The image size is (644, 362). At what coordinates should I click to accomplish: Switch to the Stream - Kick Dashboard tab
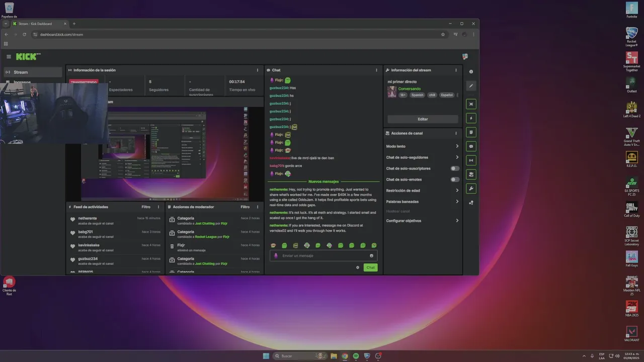pos(40,24)
